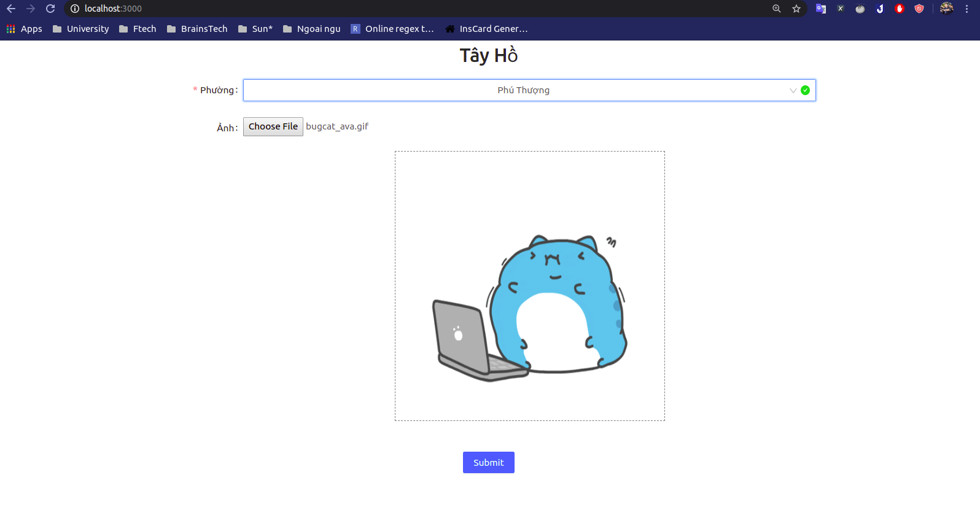
Task: Open the Google Translate extension
Action: pos(821,9)
